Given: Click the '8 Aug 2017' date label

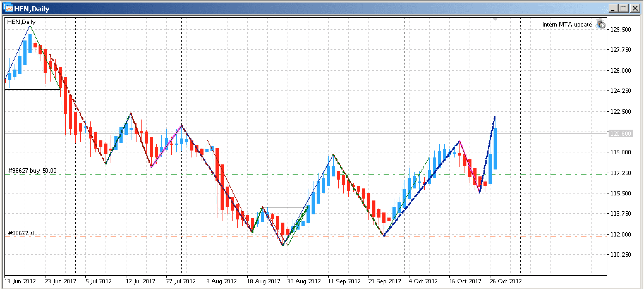Looking at the screenshot, I should click(x=222, y=281).
